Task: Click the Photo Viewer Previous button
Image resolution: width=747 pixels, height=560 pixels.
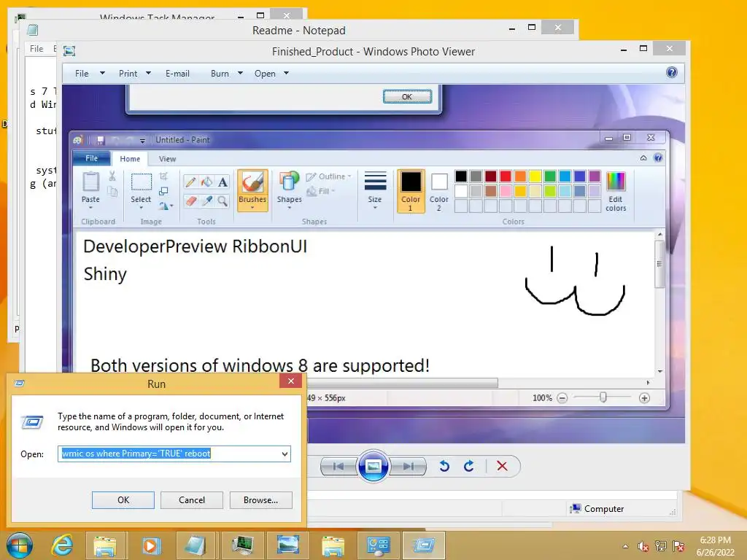Action: point(338,466)
